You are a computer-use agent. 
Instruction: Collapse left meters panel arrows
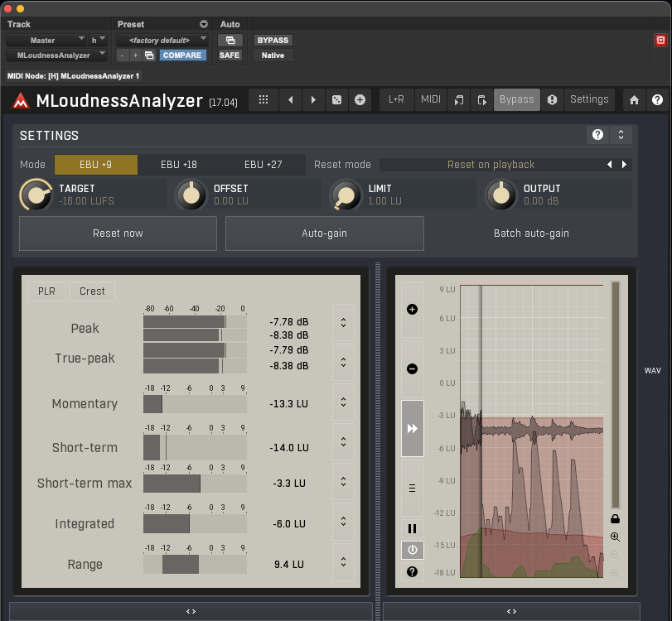tap(191, 611)
